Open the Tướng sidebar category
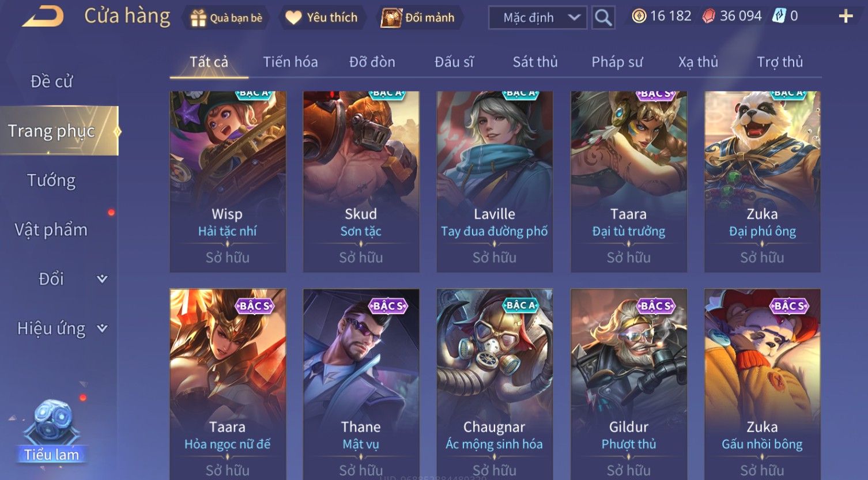The height and width of the screenshot is (480, 868). pyautogui.click(x=51, y=180)
